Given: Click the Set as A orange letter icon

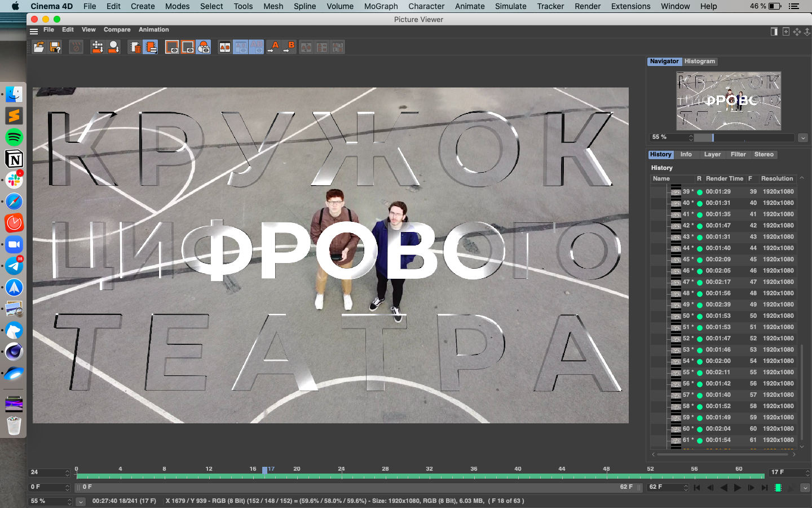Looking at the screenshot, I should (x=273, y=47).
